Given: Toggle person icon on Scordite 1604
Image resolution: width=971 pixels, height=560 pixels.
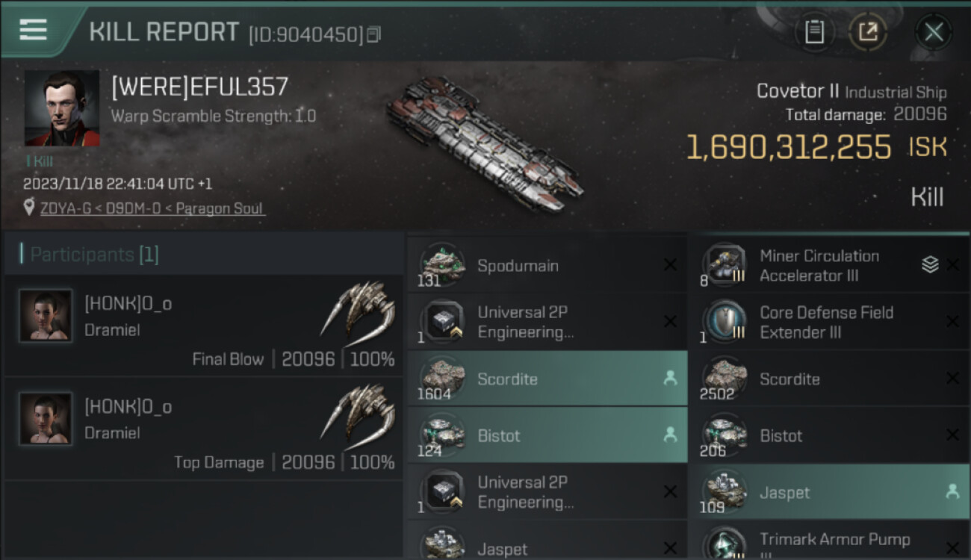Looking at the screenshot, I should click(x=670, y=379).
